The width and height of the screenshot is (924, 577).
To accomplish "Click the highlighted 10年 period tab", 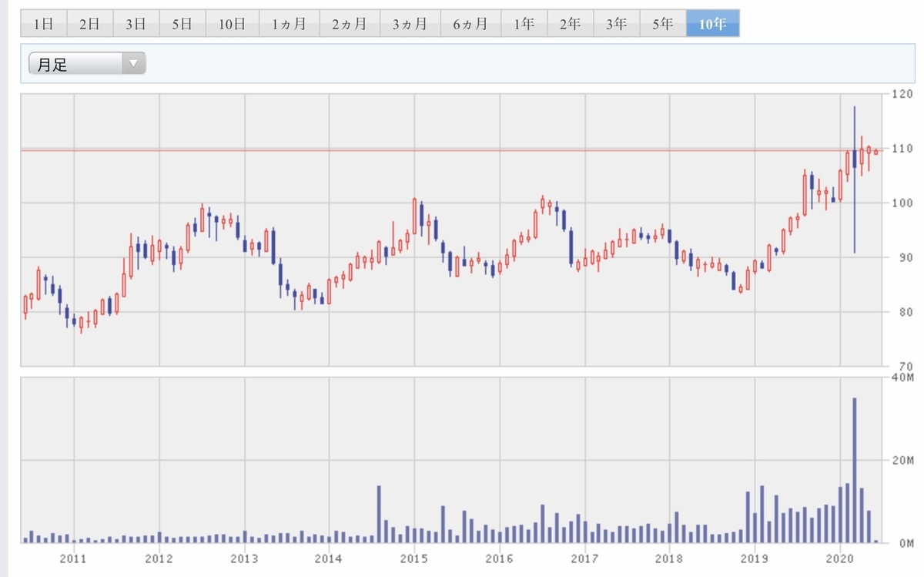I will [x=713, y=23].
